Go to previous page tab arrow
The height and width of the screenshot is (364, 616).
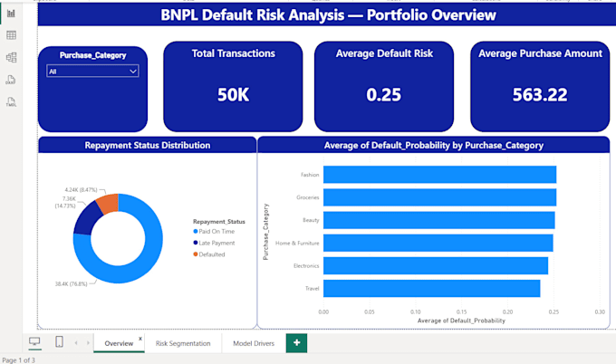76,343
